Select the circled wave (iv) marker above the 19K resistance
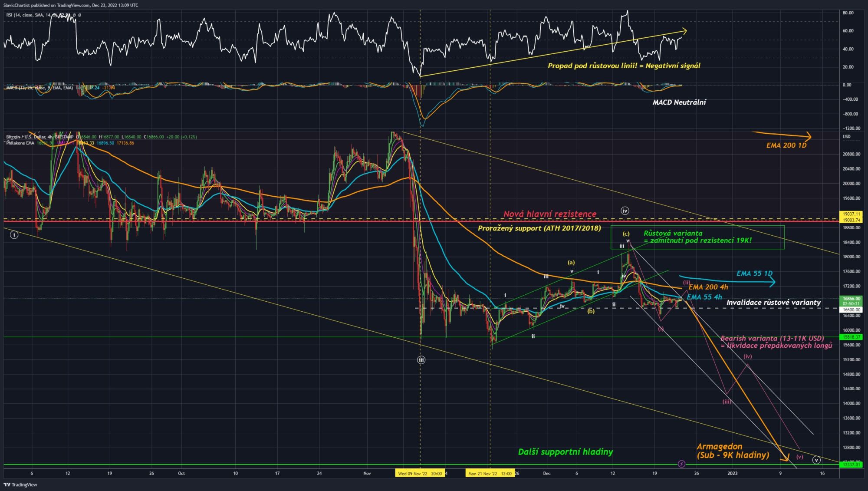The width and height of the screenshot is (868, 491). point(625,211)
